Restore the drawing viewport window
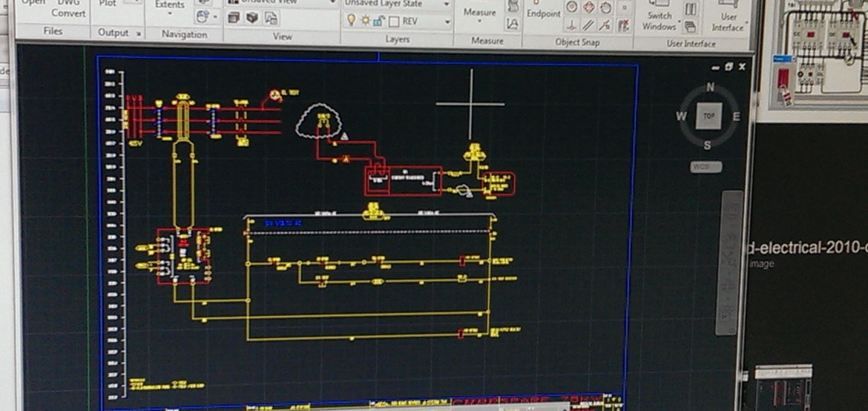Viewport: 868px width, 411px height. (x=729, y=67)
